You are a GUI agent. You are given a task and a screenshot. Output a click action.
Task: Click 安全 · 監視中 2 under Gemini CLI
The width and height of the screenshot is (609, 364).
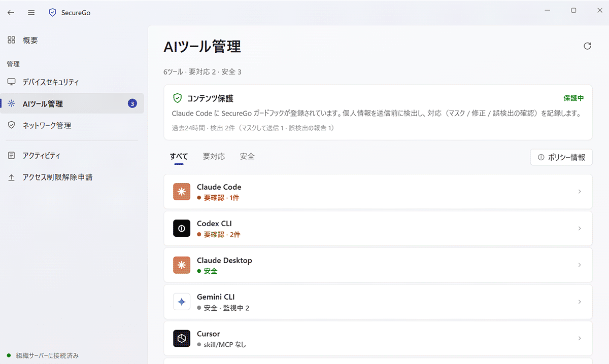click(x=226, y=308)
